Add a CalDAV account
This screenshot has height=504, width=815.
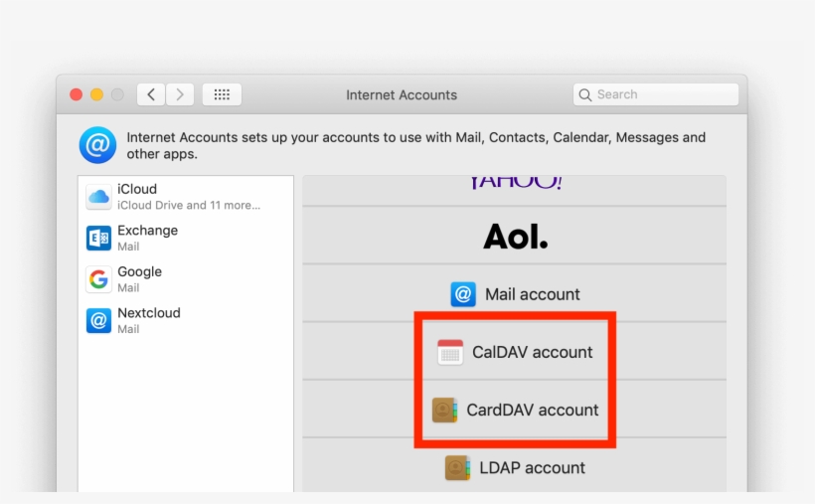[x=515, y=352]
